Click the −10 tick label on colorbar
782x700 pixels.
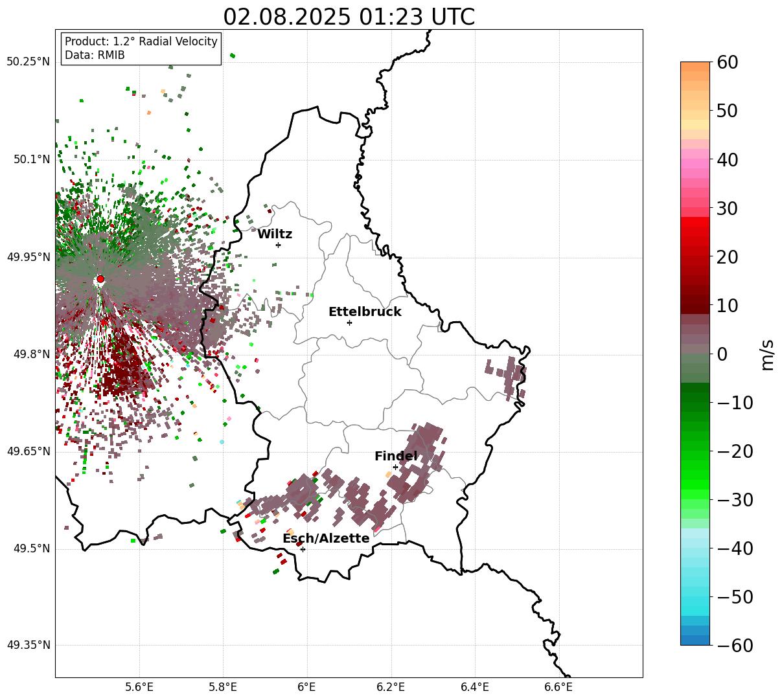click(734, 403)
